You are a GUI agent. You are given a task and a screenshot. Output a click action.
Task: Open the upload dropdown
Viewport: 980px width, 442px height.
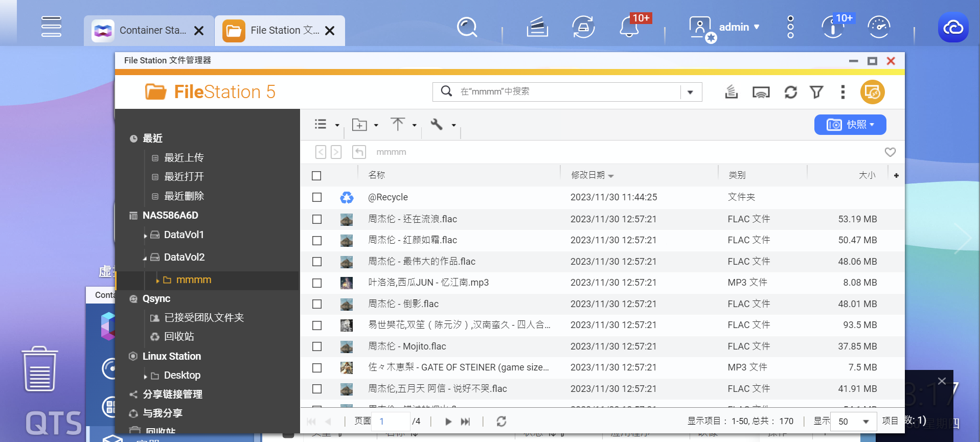pos(404,124)
